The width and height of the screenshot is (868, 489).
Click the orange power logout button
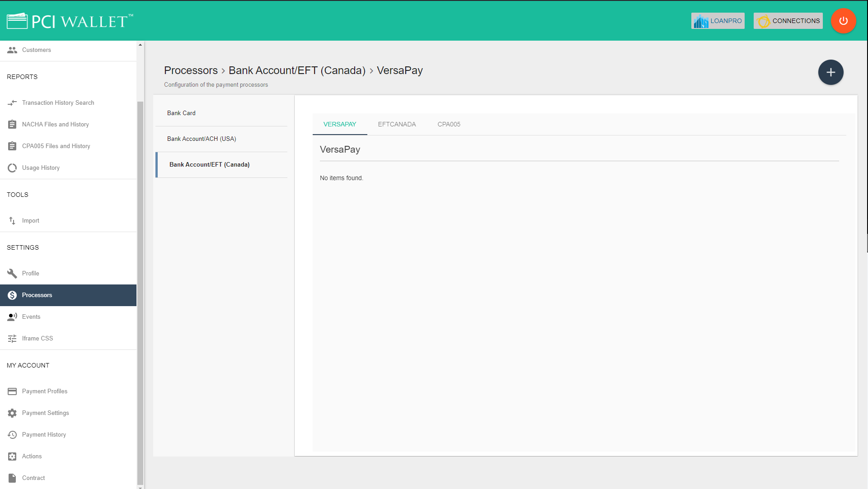click(x=843, y=21)
